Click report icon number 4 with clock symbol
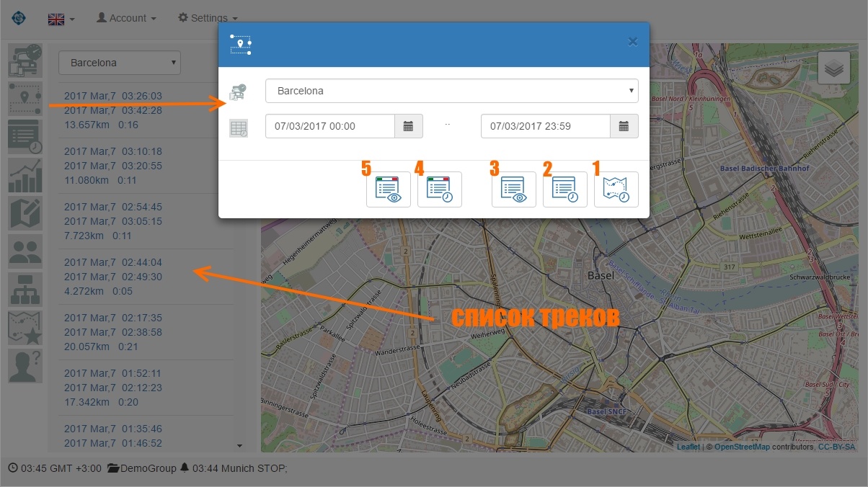 [x=440, y=189]
